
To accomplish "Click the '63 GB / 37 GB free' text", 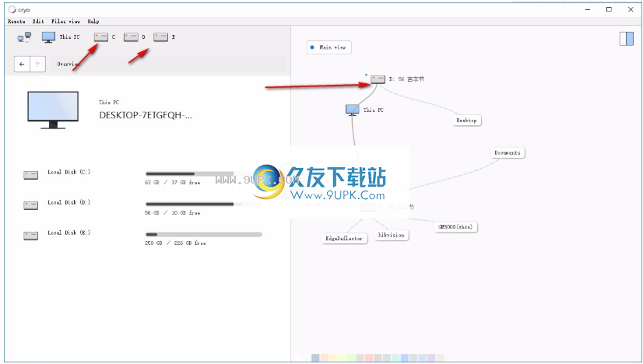I will pos(172,183).
